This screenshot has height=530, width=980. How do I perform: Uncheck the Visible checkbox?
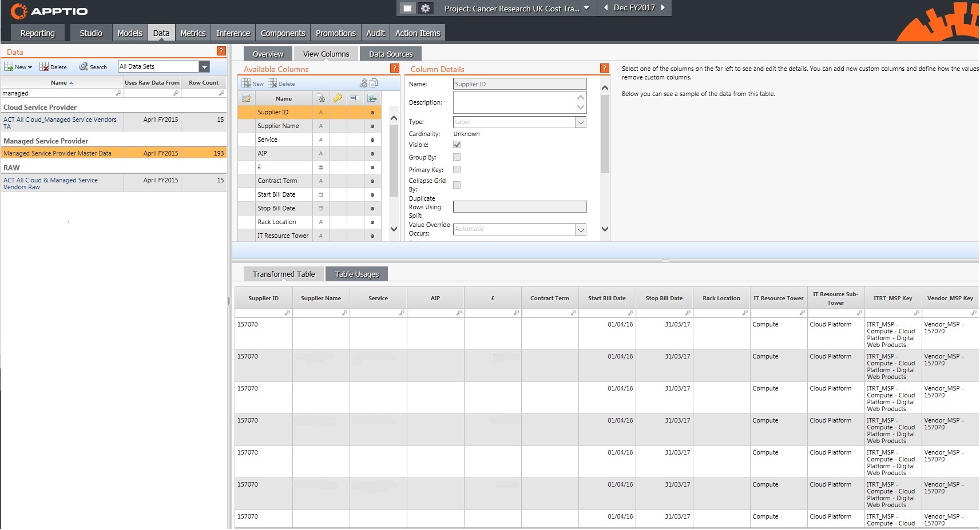(x=457, y=145)
